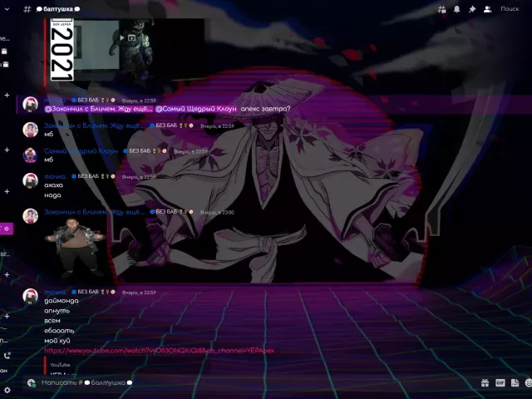Viewport: 532px width, 399px height.
Task: Open the user settings gear icon
Action: [7, 389]
